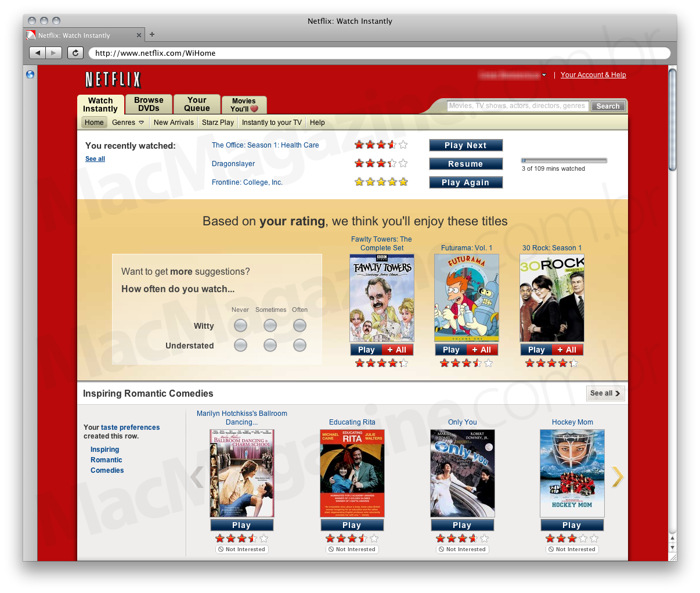
Task: Click the browser URL address bar
Action: (380, 53)
